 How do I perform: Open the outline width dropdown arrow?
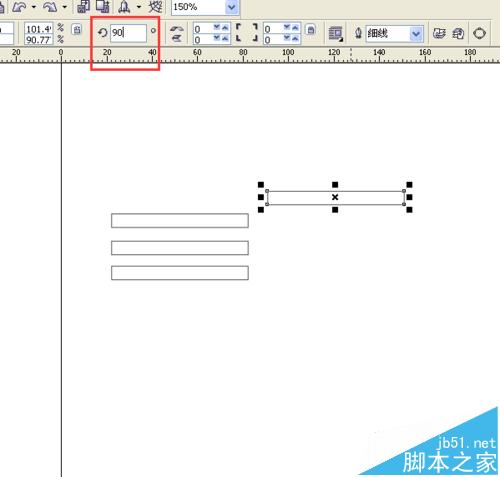pyautogui.click(x=416, y=34)
